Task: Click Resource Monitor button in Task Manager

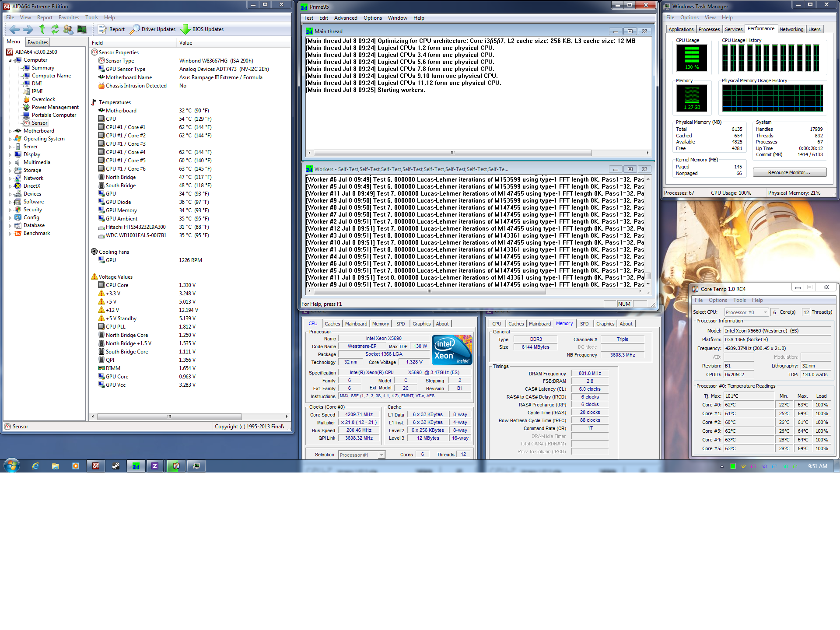Action: [789, 172]
